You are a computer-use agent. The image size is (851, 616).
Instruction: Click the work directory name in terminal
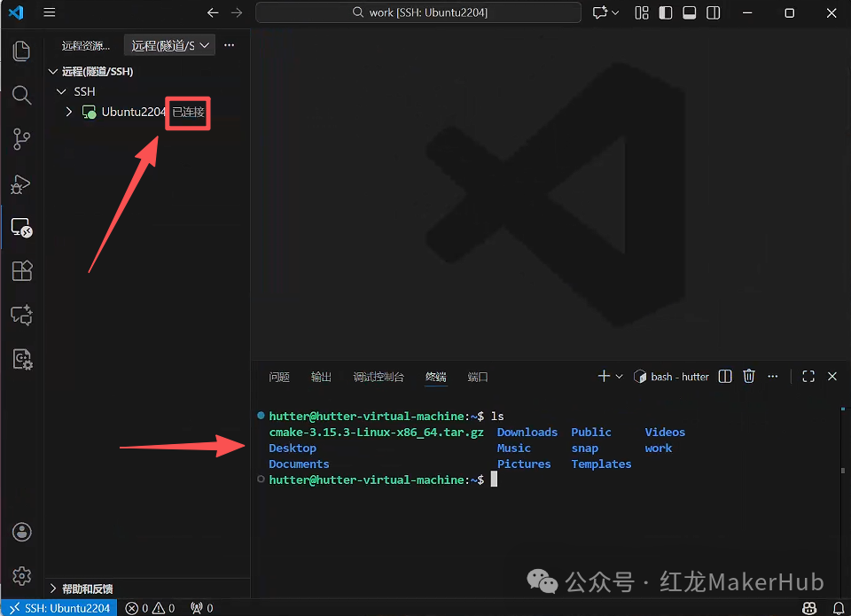click(659, 448)
